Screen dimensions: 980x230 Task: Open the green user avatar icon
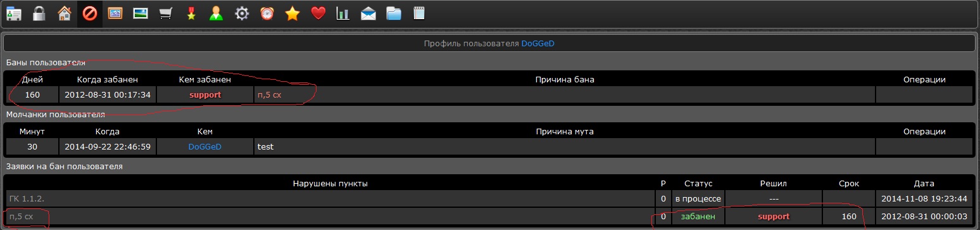[216, 13]
